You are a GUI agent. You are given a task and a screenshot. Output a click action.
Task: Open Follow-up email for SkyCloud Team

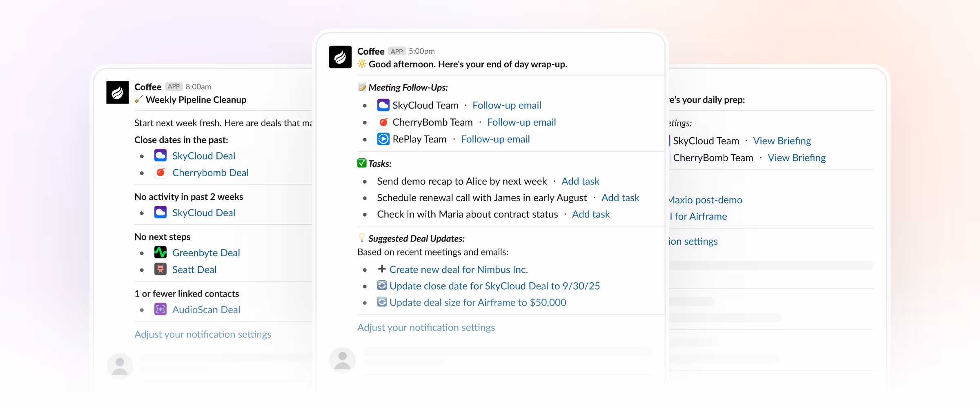[507, 105]
